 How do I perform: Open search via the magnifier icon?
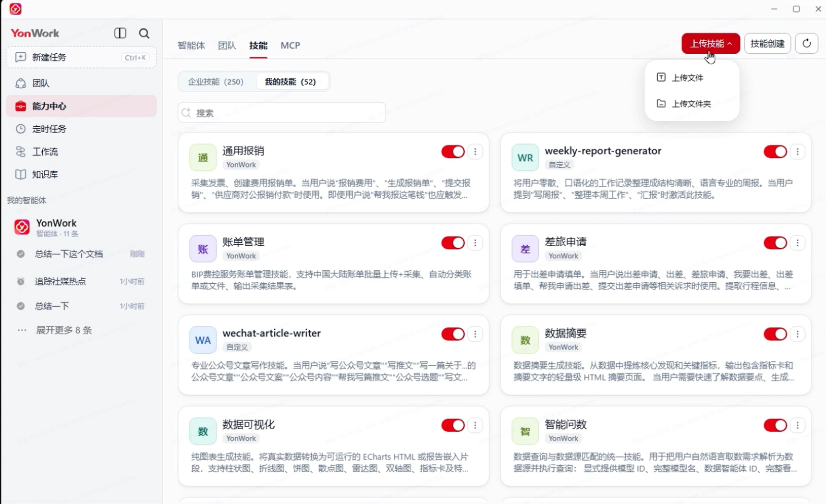pos(144,33)
